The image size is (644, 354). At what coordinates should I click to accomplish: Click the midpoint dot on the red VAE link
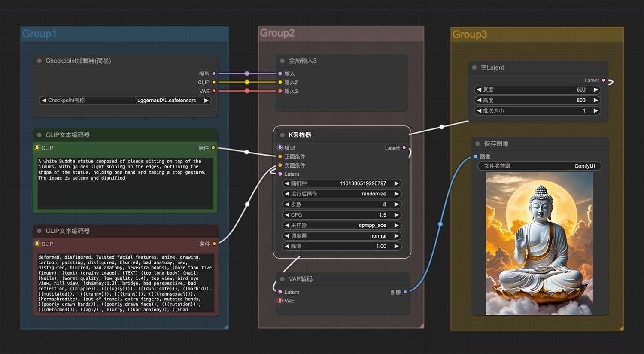tap(247, 91)
